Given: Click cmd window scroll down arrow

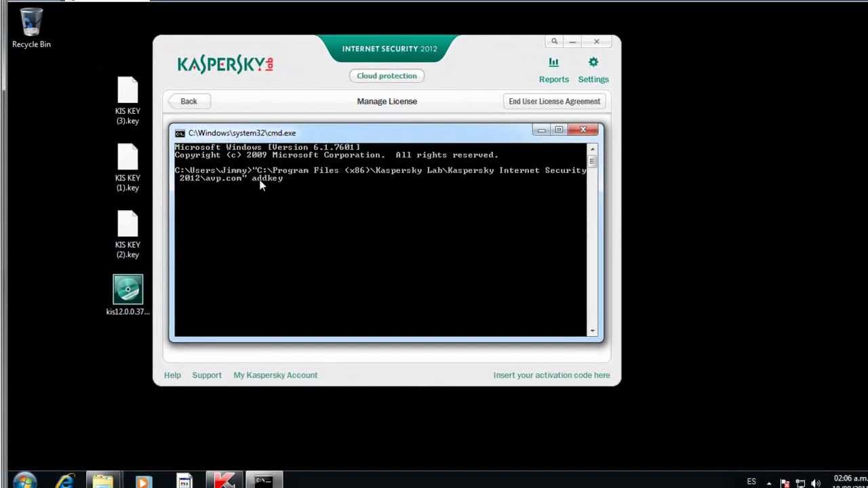Looking at the screenshot, I should (x=593, y=331).
